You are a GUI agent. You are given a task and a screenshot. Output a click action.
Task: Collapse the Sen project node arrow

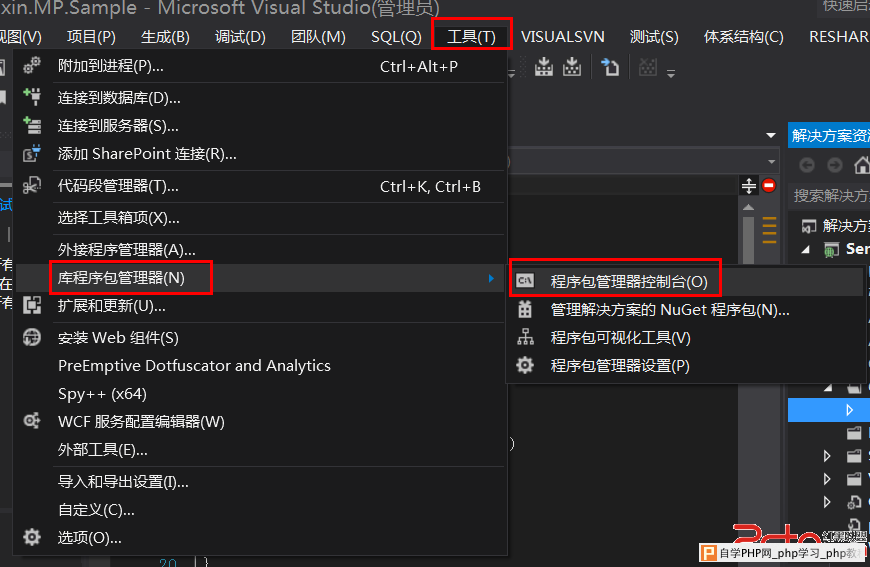(x=805, y=250)
